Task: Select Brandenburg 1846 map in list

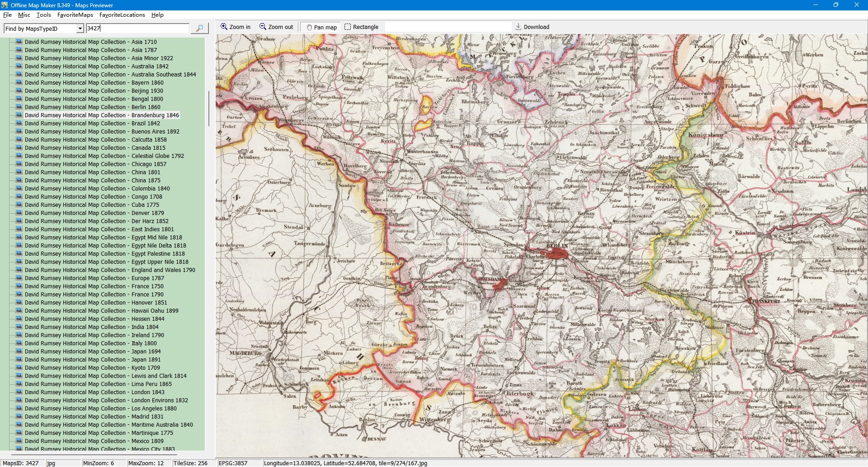Action: (x=102, y=115)
